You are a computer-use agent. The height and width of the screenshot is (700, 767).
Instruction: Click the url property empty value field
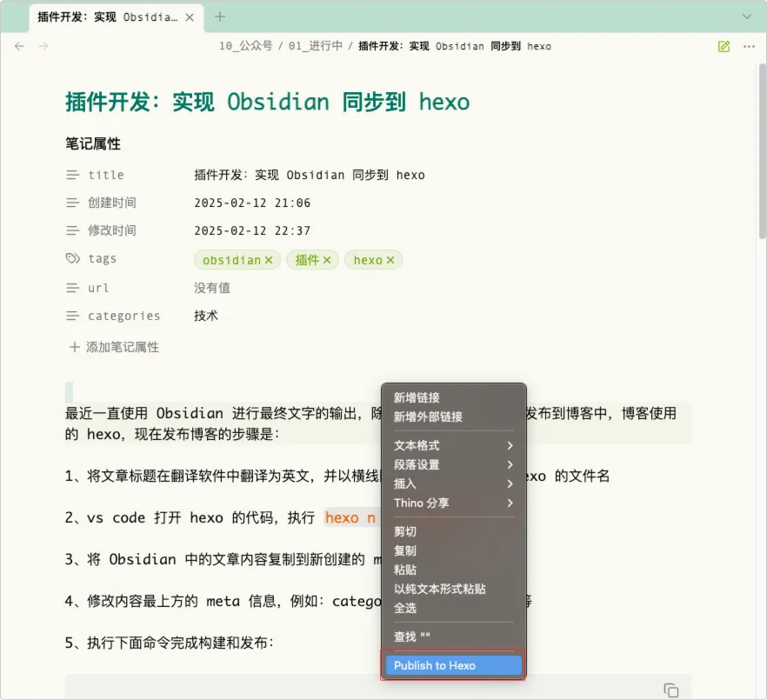tap(212, 288)
